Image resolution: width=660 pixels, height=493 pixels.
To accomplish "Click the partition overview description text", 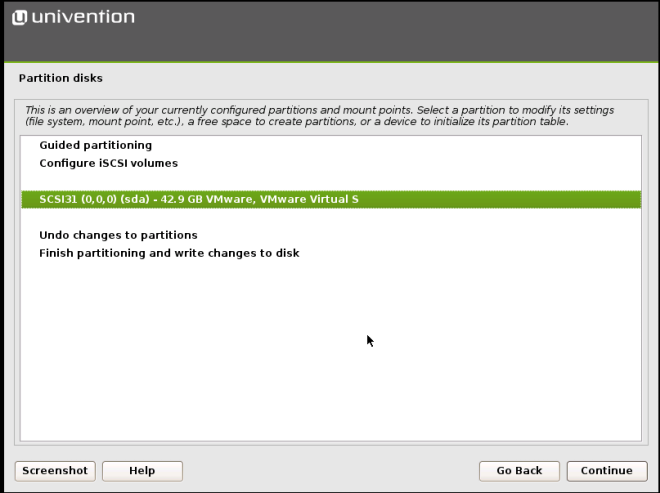I will pyautogui.click(x=319, y=116).
